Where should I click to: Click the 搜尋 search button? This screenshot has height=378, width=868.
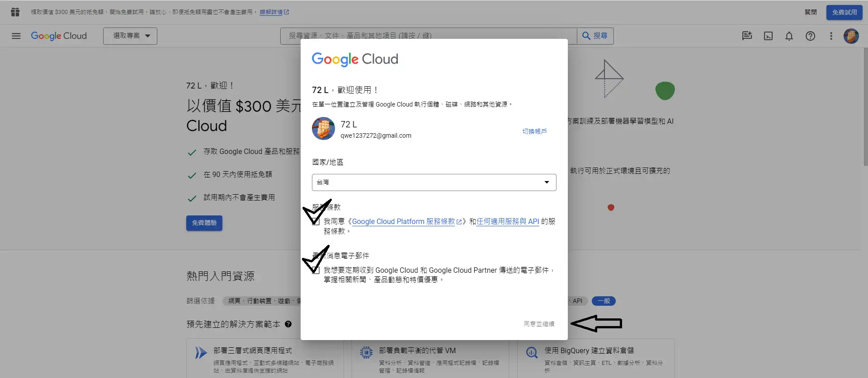pos(595,36)
